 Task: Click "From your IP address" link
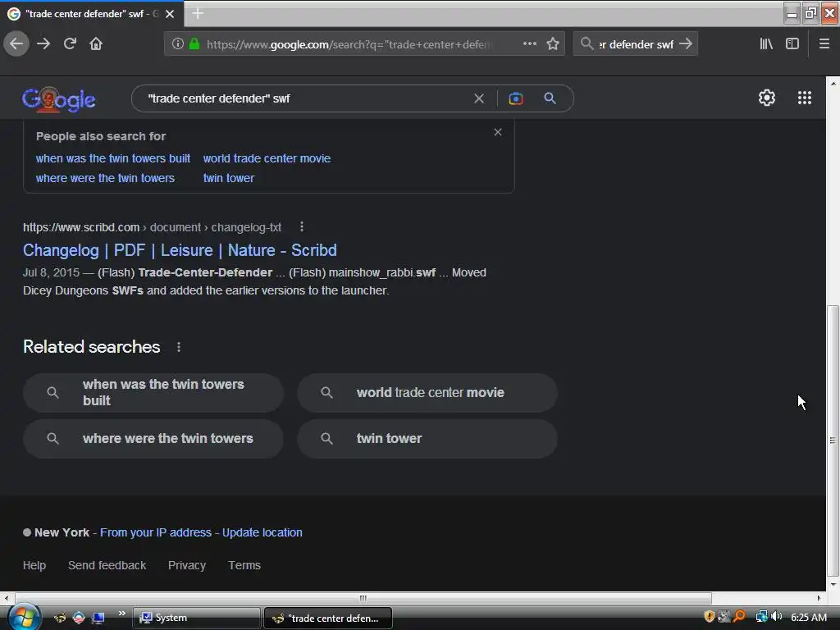point(156,532)
